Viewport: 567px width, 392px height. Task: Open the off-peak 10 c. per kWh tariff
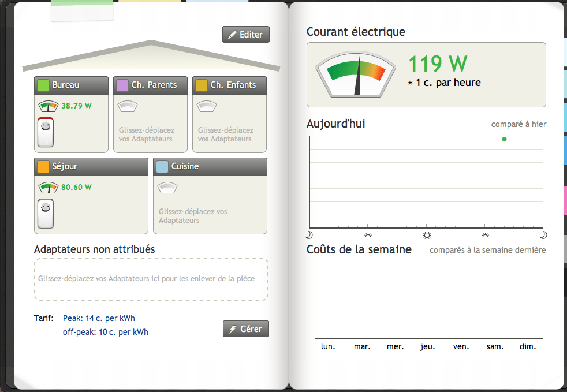106,332
